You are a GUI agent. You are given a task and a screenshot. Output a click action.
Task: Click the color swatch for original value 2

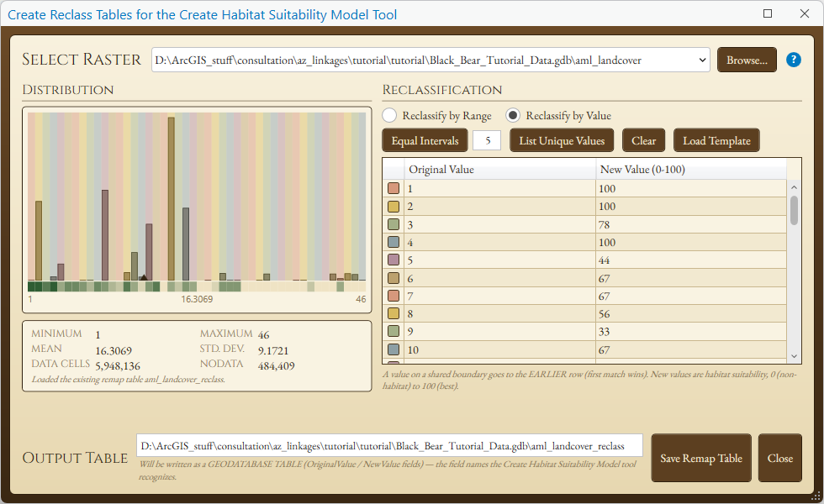394,207
